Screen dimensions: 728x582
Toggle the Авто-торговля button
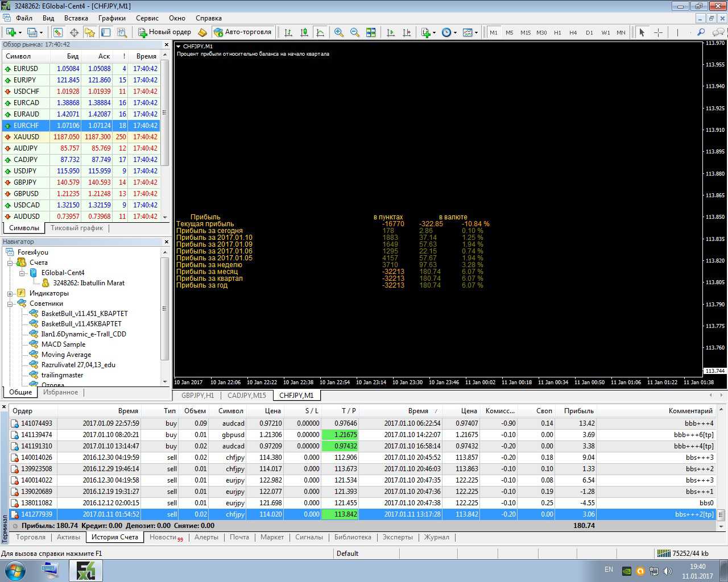pyautogui.click(x=243, y=32)
